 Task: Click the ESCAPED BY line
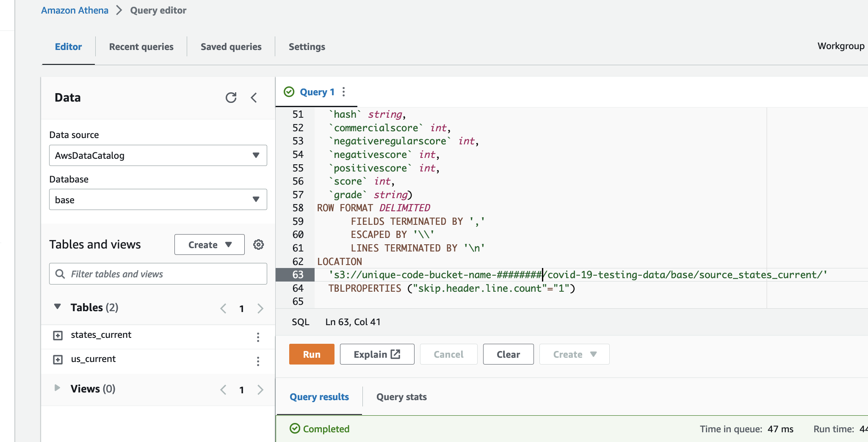(x=393, y=235)
